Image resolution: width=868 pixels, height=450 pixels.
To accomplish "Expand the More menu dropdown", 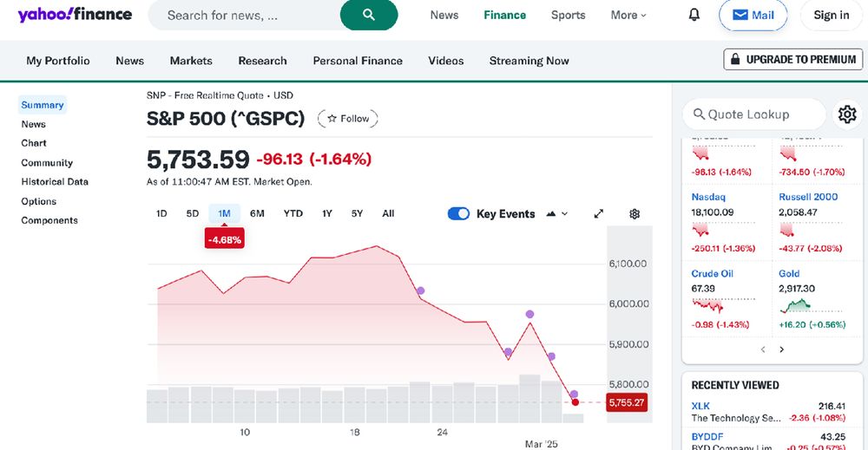I will [628, 15].
